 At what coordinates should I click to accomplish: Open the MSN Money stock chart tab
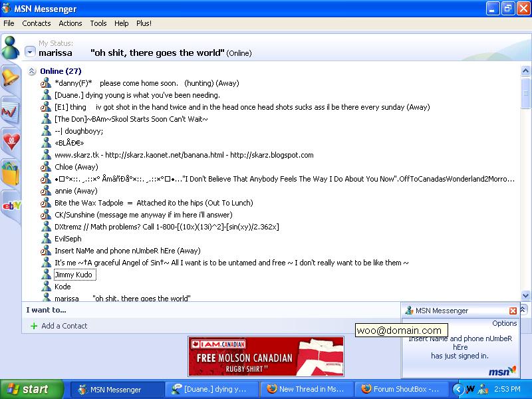coord(11,110)
